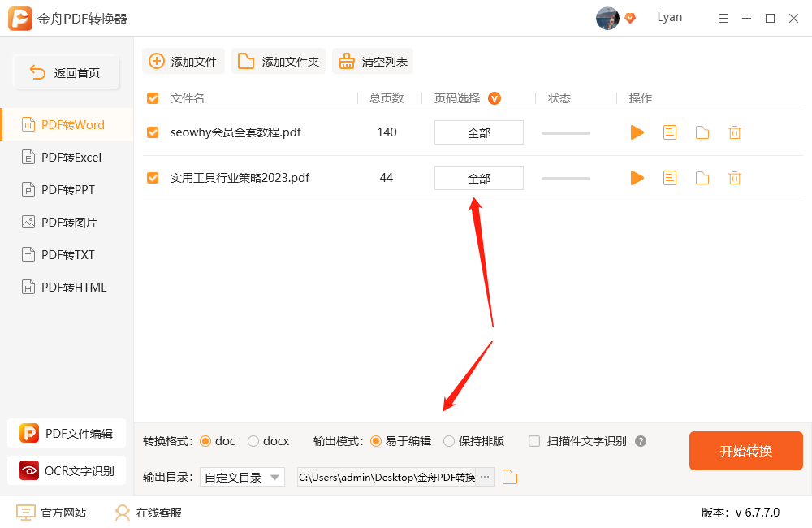Start conversion for seowhy会员全套教程.pdf
Screen dimensions: 812x528
pyautogui.click(x=637, y=132)
